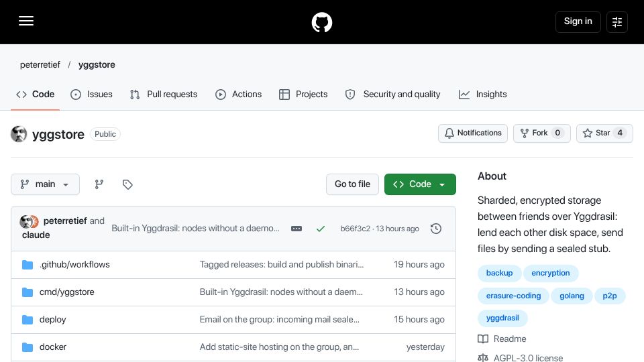Click the Notifications bell button

coord(473,133)
